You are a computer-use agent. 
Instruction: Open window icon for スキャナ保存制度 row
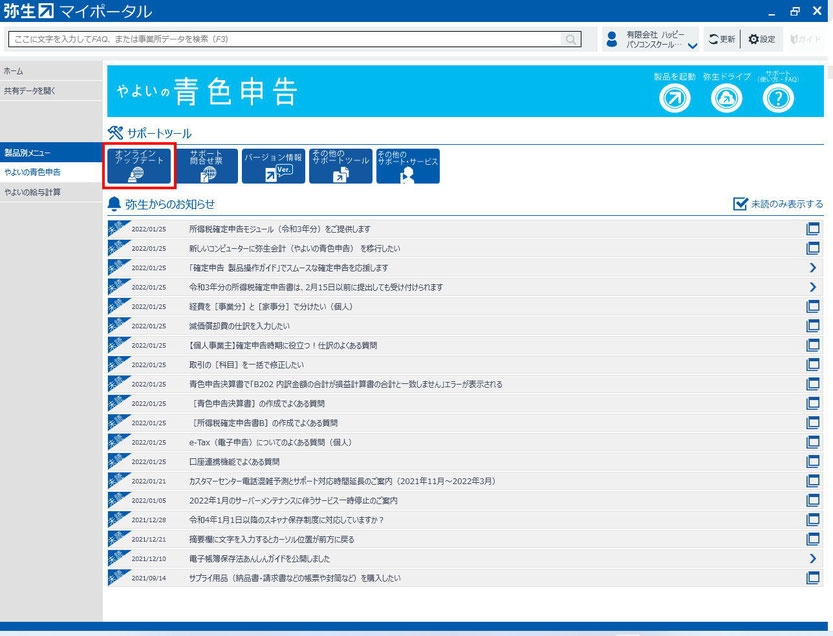point(812,520)
